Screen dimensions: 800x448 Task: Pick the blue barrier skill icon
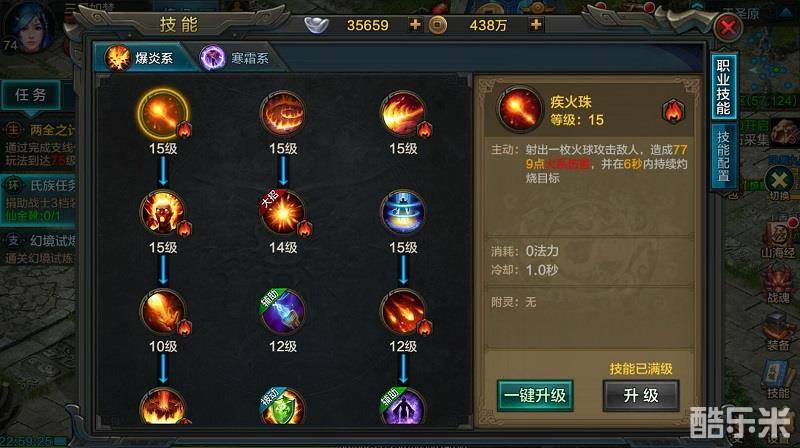(x=403, y=213)
